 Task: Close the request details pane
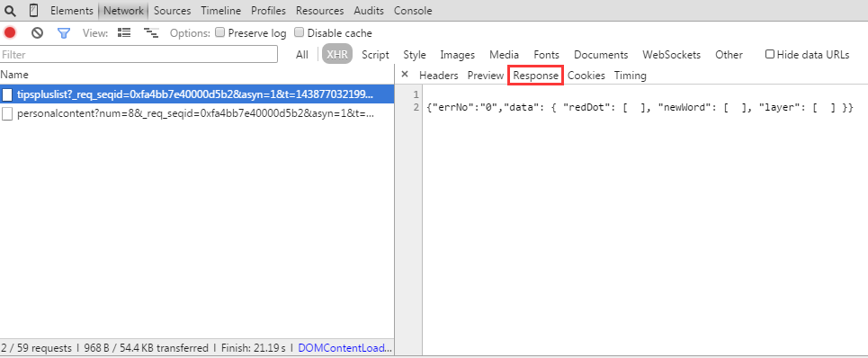(x=405, y=74)
